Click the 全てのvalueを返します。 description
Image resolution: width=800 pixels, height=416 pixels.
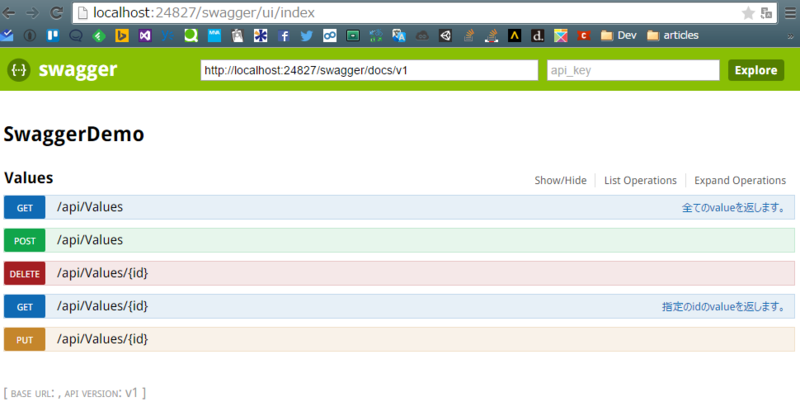734,208
